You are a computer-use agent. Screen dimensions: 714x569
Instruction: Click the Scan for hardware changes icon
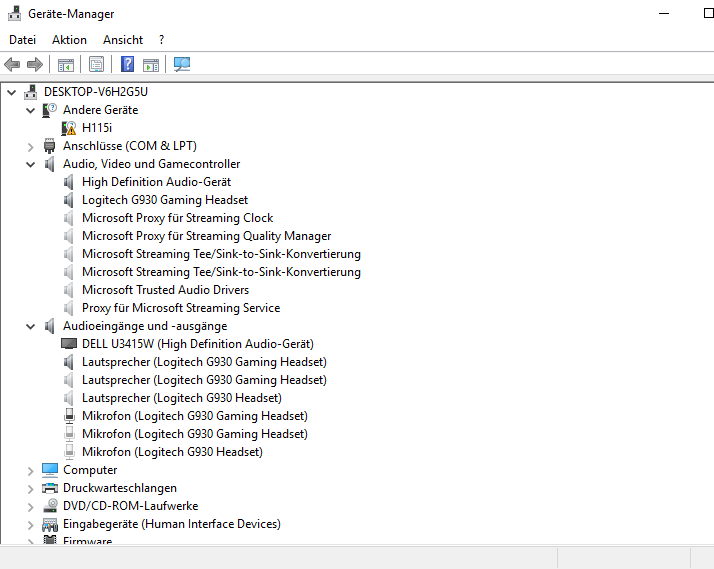pos(182,64)
